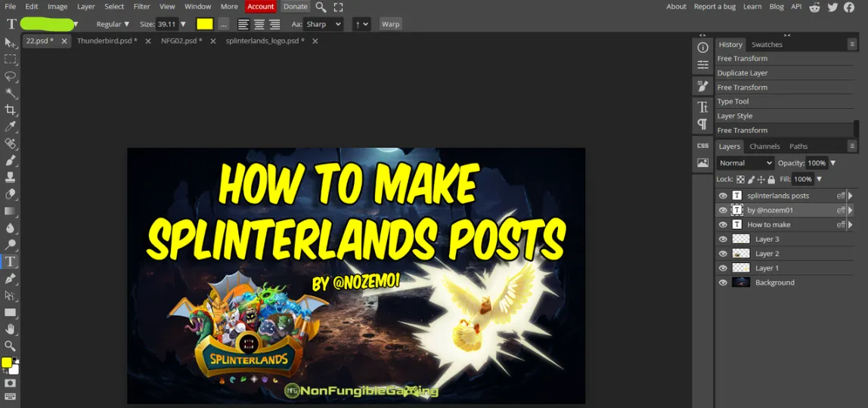Image resolution: width=868 pixels, height=408 pixels.
Task: Open the font family dropdown
Action: [x=49, y=23]
